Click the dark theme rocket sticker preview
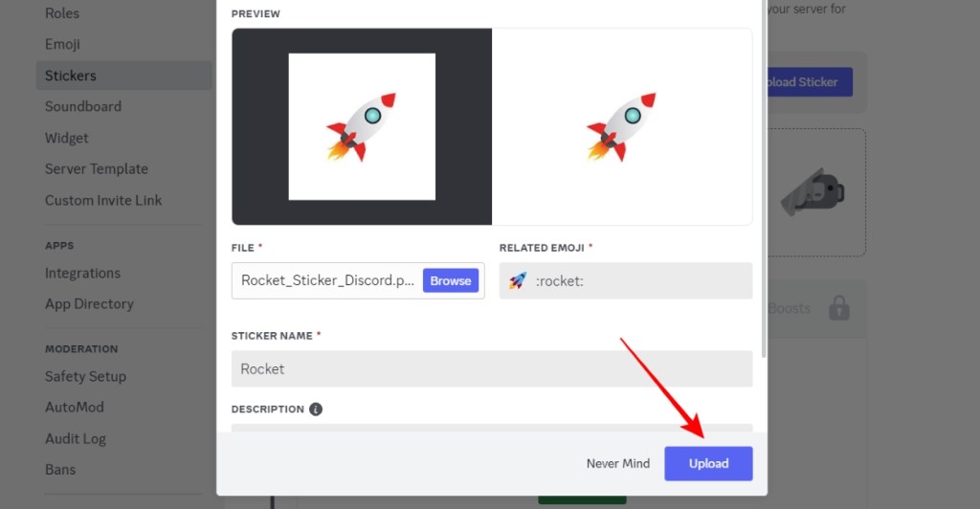The image size is (980, 509). pyautogui.click(x=362, y=127)
